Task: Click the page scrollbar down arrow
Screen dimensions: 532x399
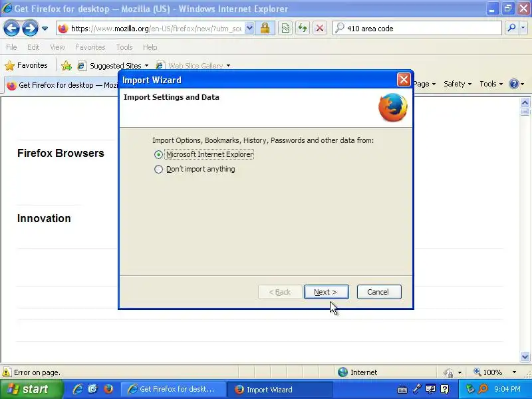Action: pos(525,356)
